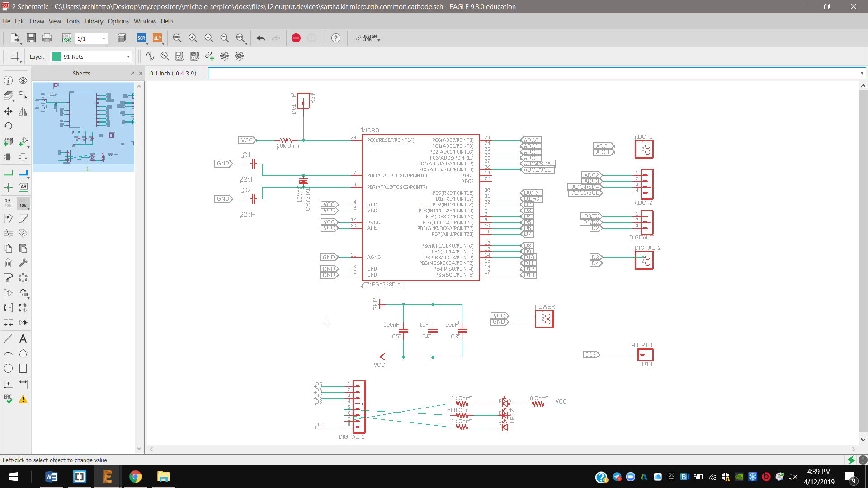Open the Library menu
Viewport: 868px width, 488px height.
coord(94,21)
